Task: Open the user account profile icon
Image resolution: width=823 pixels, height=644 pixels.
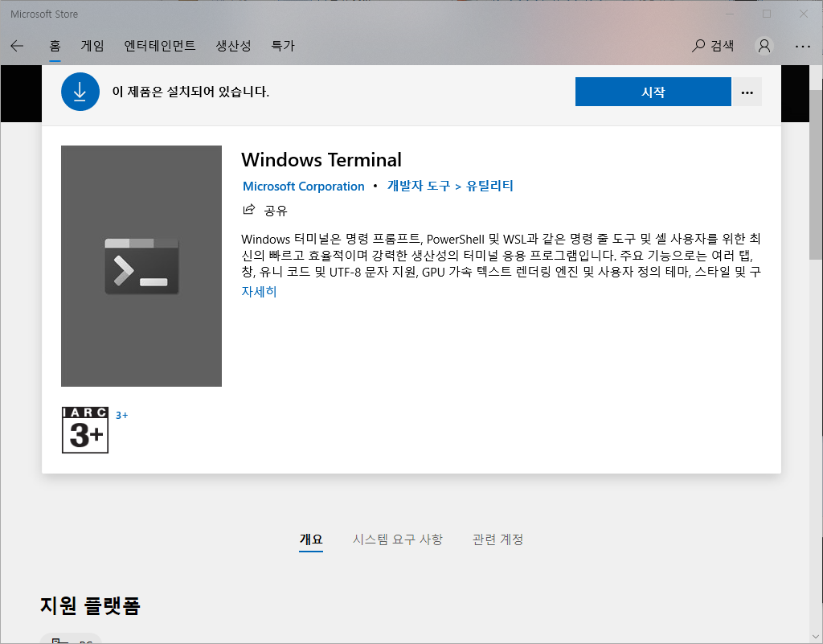Action: tap(764, 46)
